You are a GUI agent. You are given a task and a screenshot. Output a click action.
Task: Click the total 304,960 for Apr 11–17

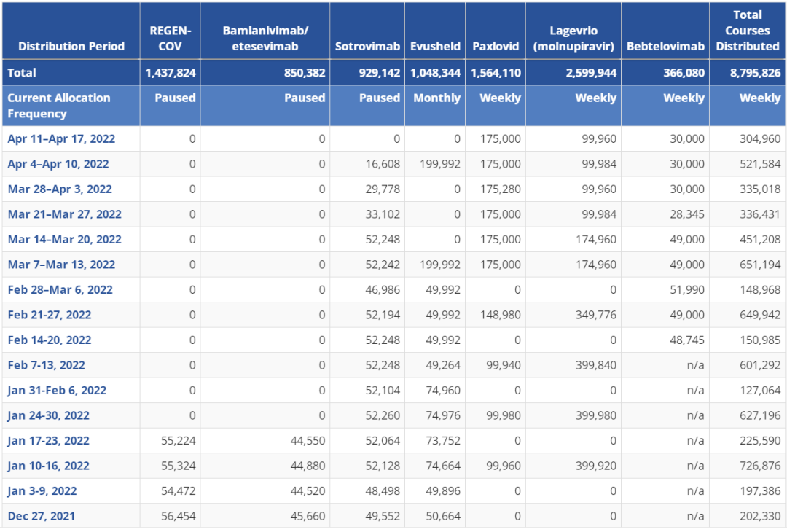click(760, 139)
